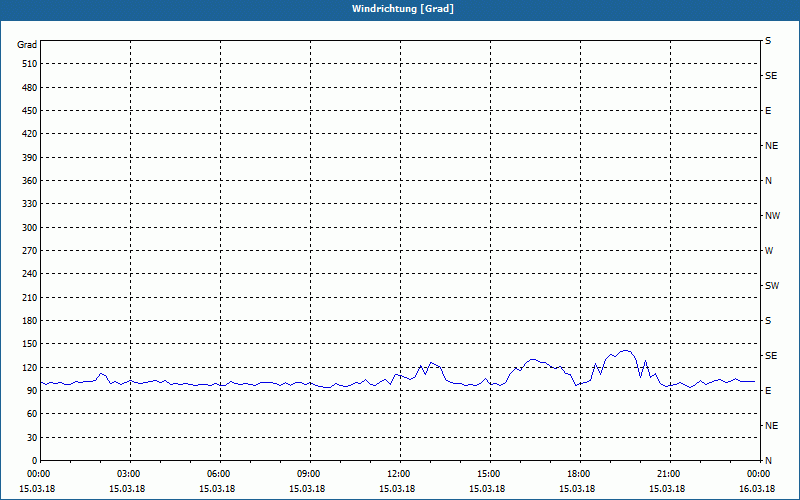Click the 15.03.18 date under 18:00
The image size is (800, 500).
[577, 489]
